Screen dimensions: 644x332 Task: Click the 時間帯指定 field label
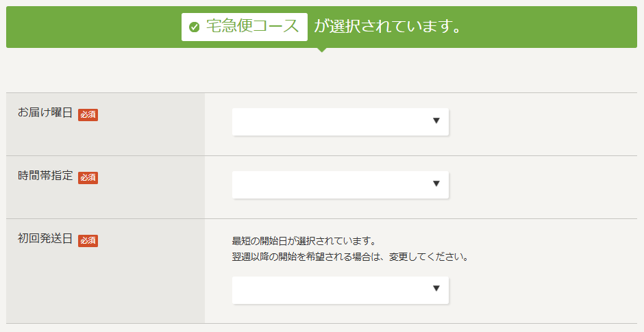(45, 176)
